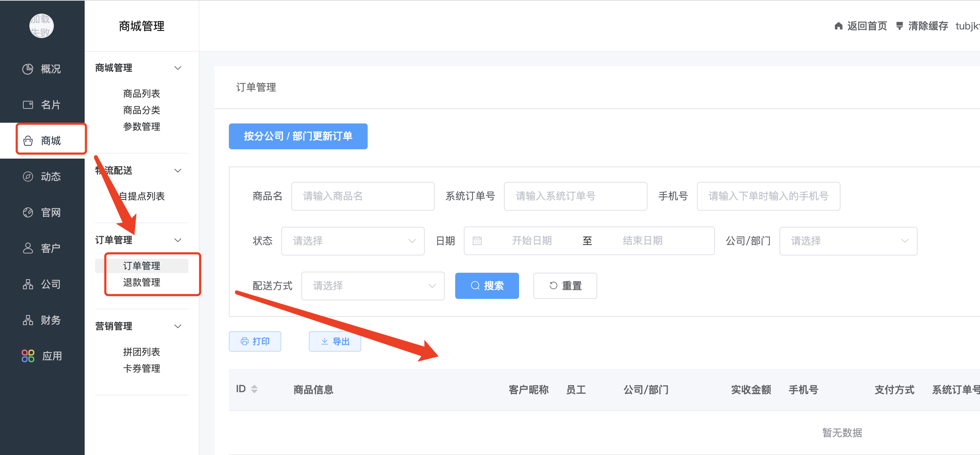Click the user avatar at top of sidebar
This screenshot has height=455, width=980.
tap(42, 26)
